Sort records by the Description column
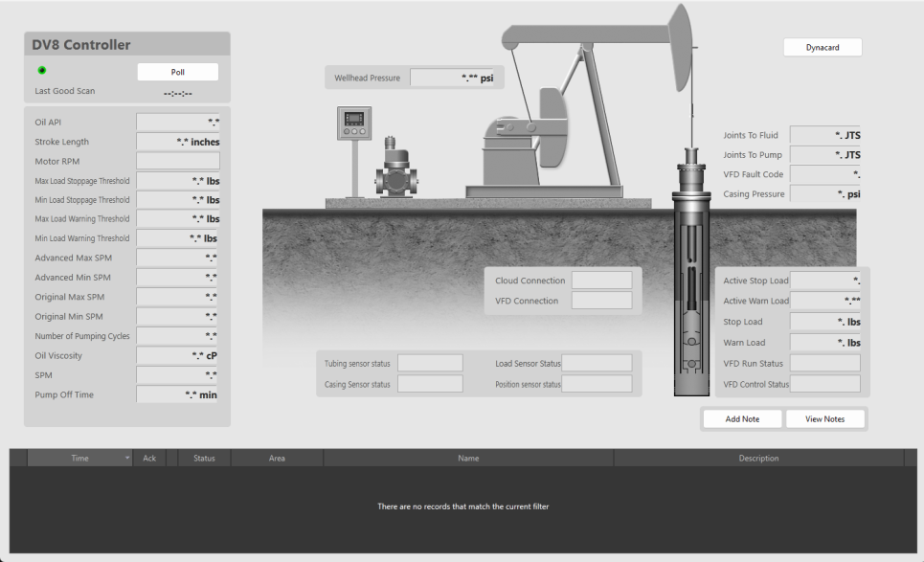The height and width of the screenshot is (562, 924). (758, 458)
